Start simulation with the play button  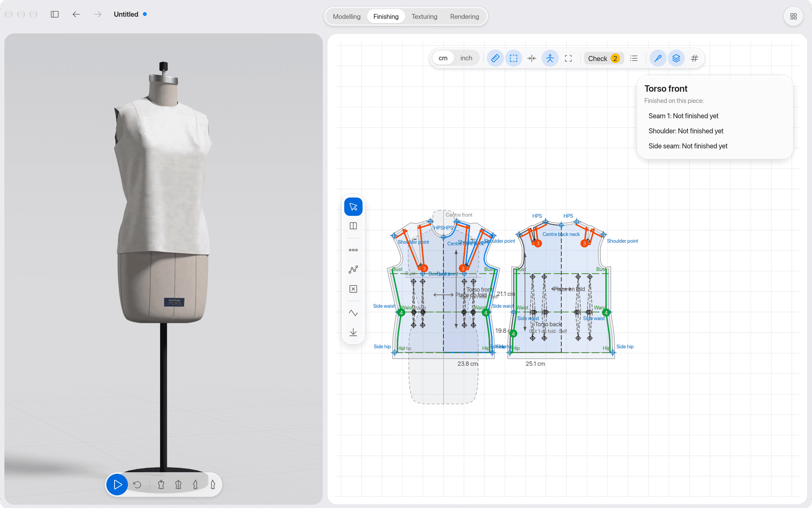point(117,484)
